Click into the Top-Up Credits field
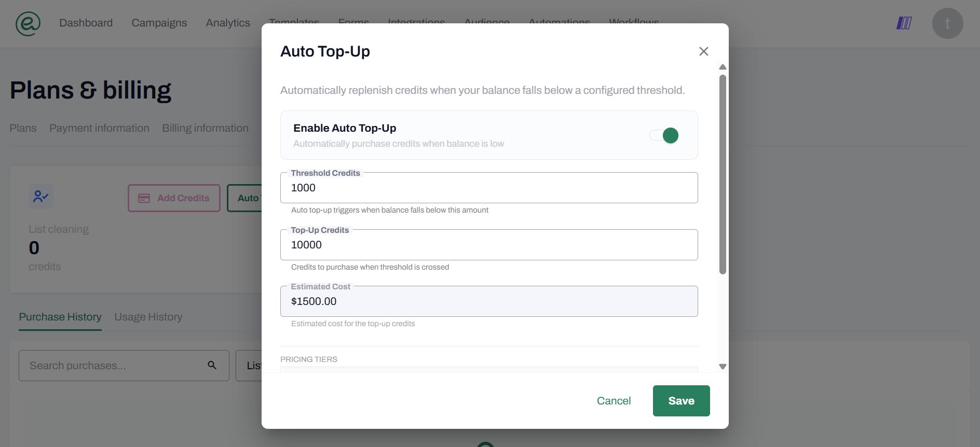The width and height of the screenshot is (980, 447). coord(488,245)
